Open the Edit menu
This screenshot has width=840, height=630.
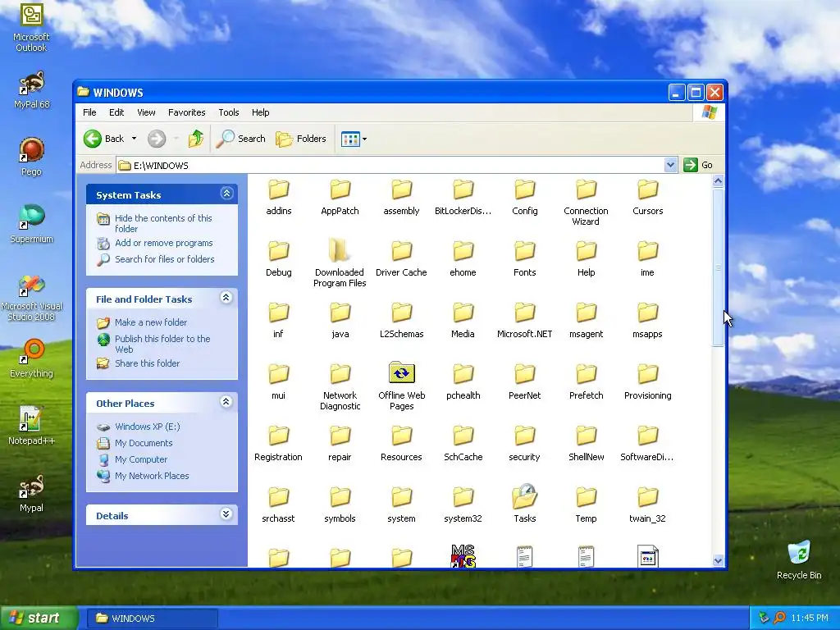(116, 112)
